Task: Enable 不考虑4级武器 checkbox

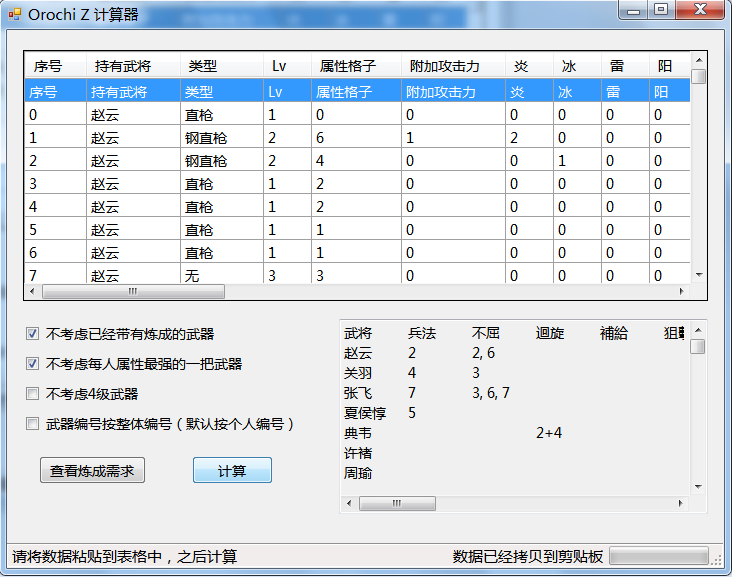Action: point(33,394)
